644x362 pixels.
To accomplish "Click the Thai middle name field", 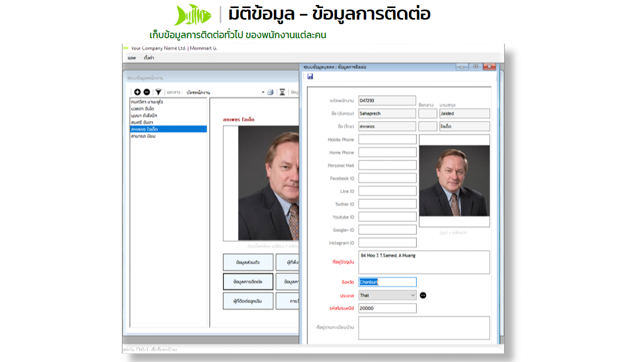I will [x=428, y=126].
